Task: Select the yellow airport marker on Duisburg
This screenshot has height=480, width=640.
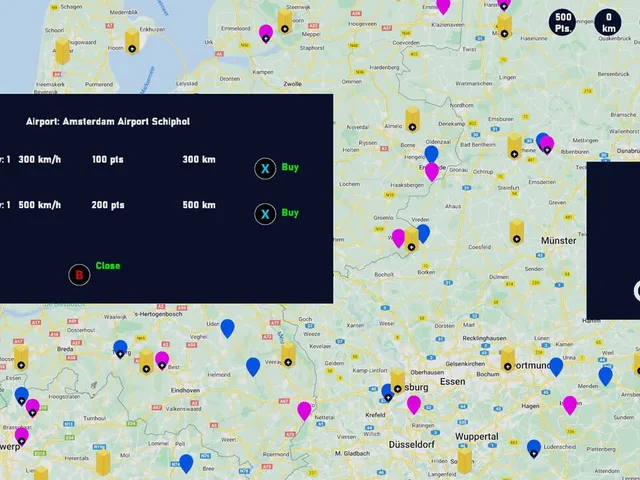Action: [x=398, y=382]
